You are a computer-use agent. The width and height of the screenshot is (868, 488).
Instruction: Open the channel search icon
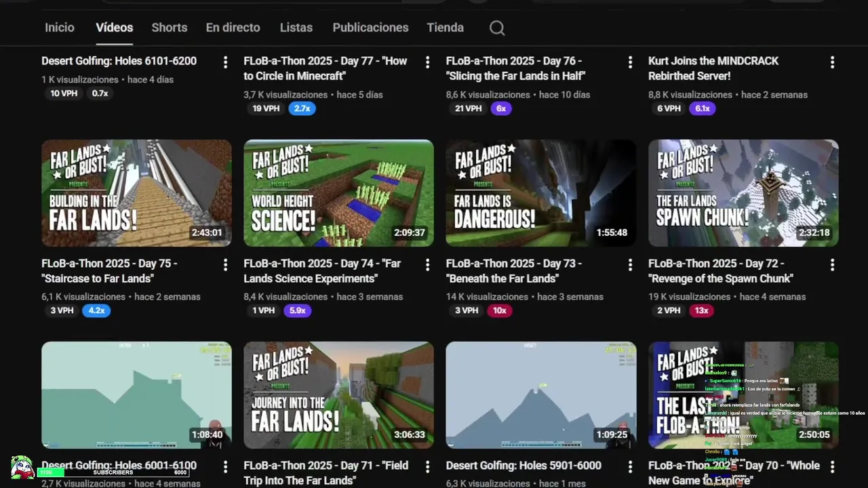click(x=497, y=28)
